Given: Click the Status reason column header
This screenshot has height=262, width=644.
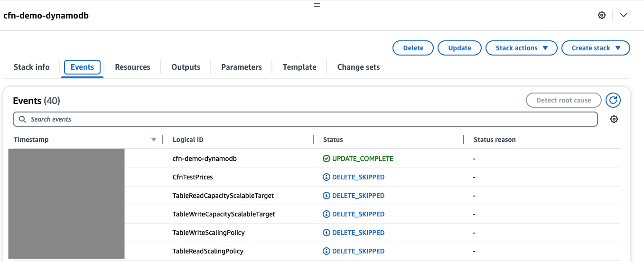Looking at the screenshot, I should pyautogui.click(x=495, y=140).
